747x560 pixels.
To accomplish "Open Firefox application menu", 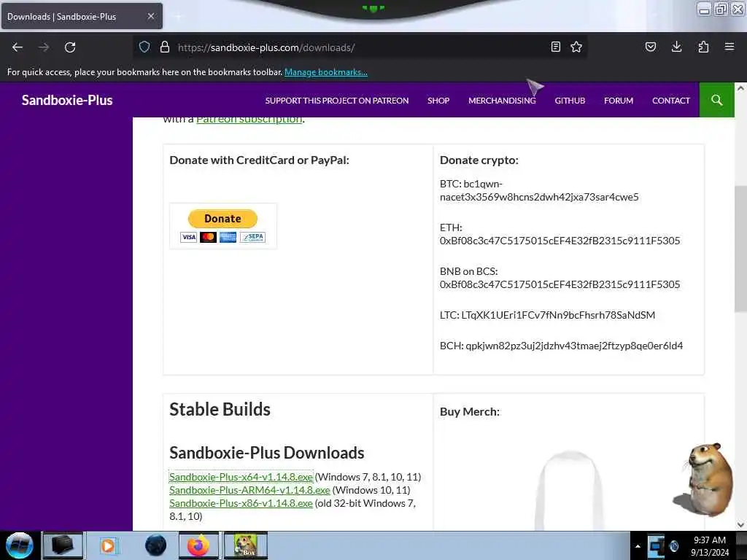I will coord(729,47).
